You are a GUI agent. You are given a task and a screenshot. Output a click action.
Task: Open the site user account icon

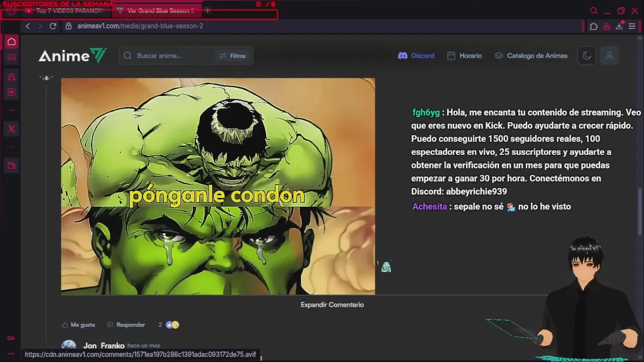point(609,56)
